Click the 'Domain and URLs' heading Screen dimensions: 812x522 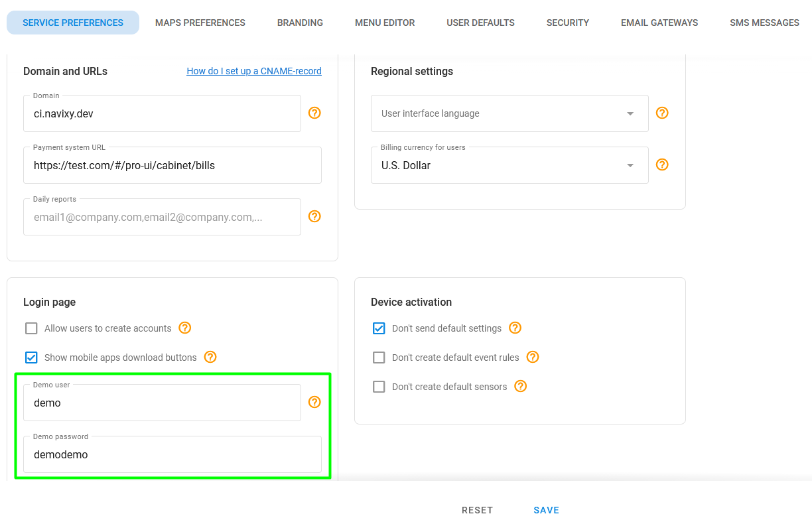pyautogui.click(x=65, y=71)
